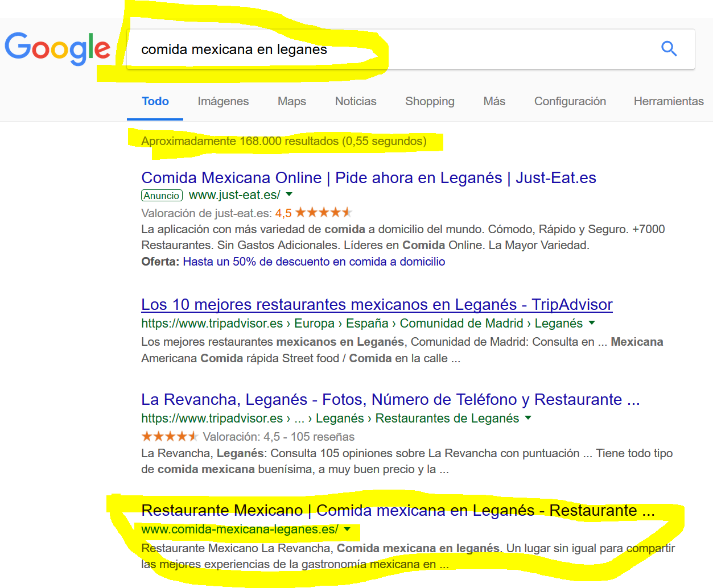The height and width of the screenshot is (588, 713).
Task: Go to the Noticias tab
Action: (x=356, y=101)
